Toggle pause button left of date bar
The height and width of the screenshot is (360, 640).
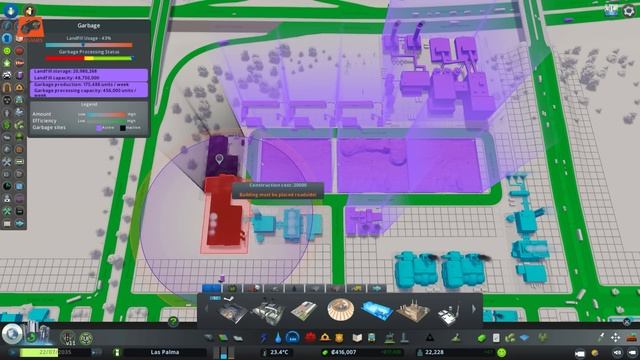pos(13,352)
